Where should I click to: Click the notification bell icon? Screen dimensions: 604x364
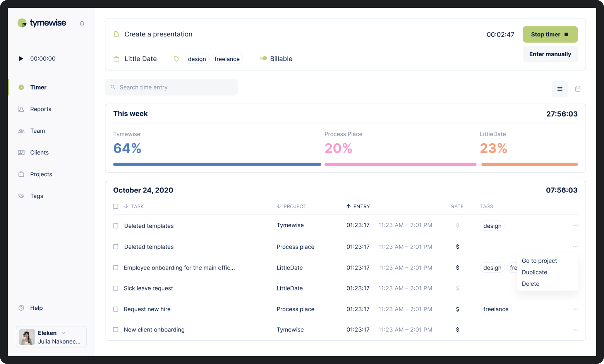tap(82, 23)
